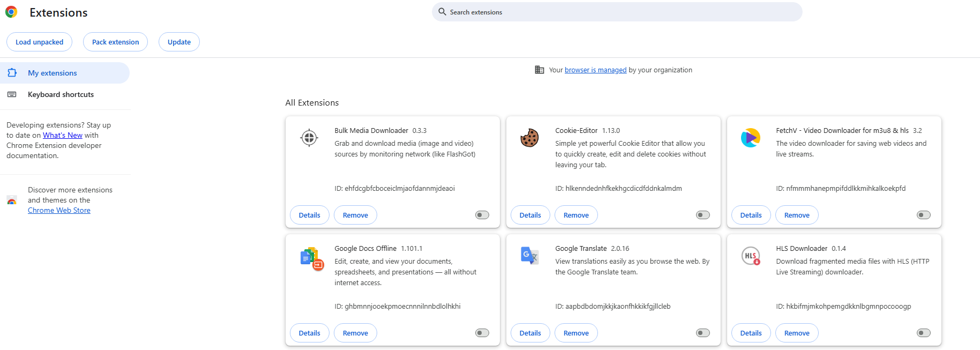
Task: Click the Cookie-Editor cookie icon
Action: 529,138
